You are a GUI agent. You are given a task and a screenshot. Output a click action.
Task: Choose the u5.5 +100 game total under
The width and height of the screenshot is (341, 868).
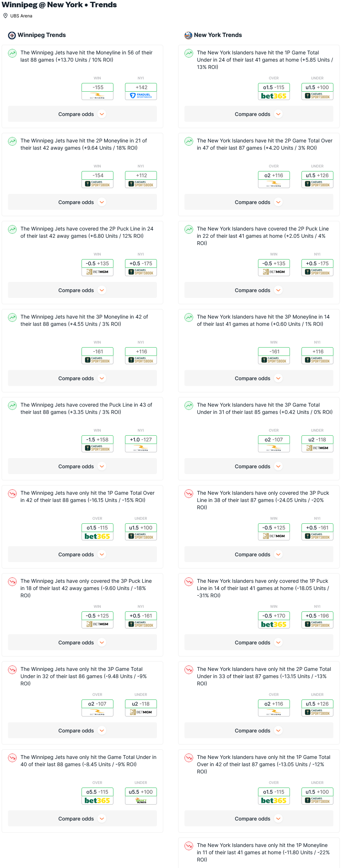(x=141, y=792)
